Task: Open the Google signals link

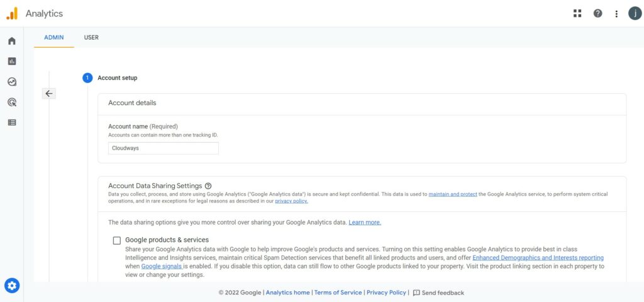Action: pyautogui.click(x=162, y=266)
